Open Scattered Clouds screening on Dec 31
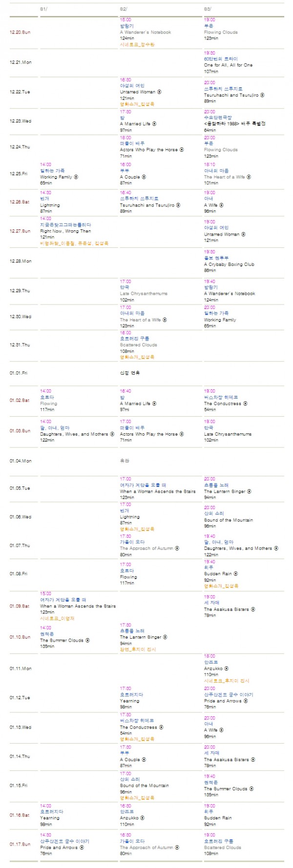This screenshot has width=293, height=868. (x=139, y=345)
